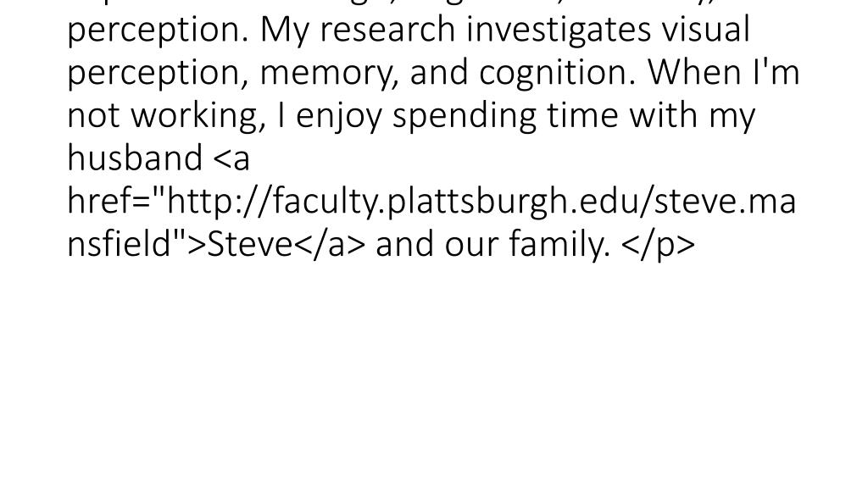This screenshot has width=868, height=488.
Task: Click the word "memory"
Action: (x=330, y=73)
